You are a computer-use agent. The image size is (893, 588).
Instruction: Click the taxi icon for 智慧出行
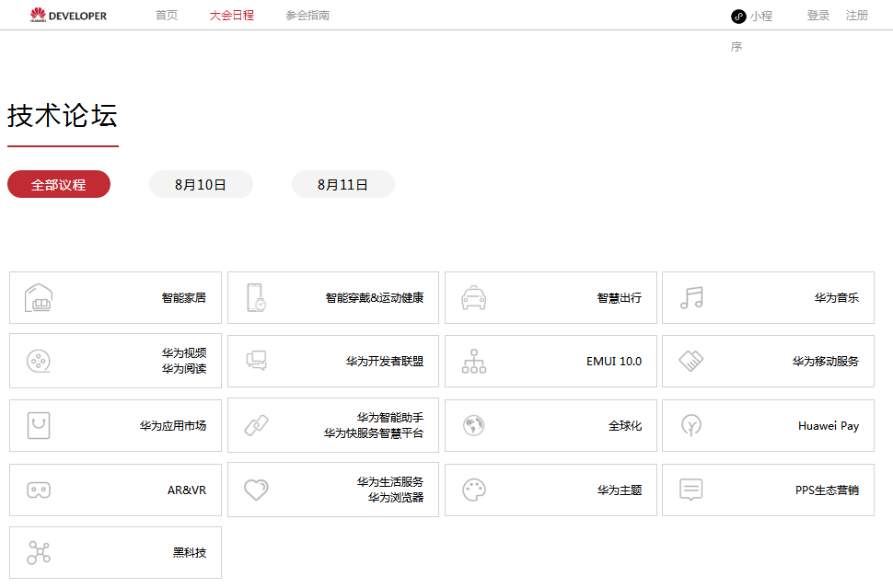click(x=474, y=297)
